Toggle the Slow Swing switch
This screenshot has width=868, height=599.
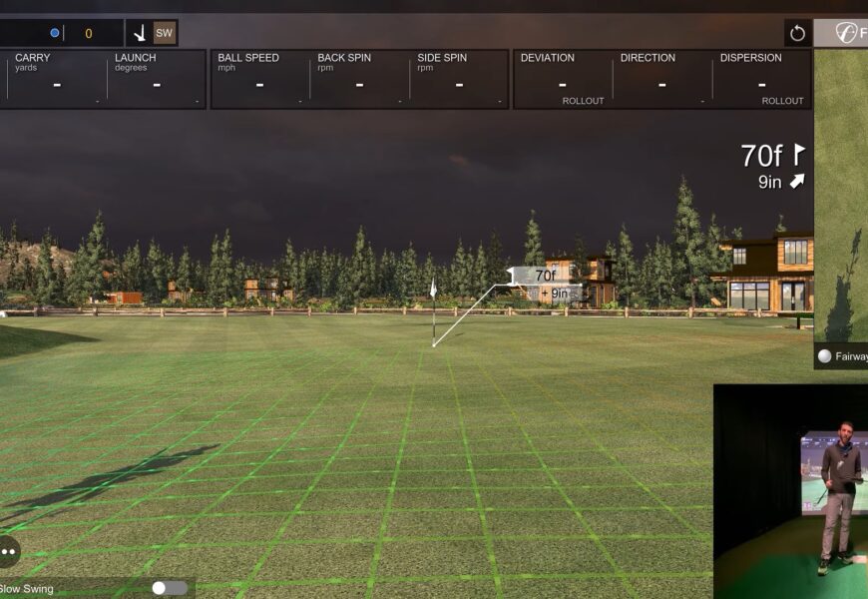click(170, 588)
